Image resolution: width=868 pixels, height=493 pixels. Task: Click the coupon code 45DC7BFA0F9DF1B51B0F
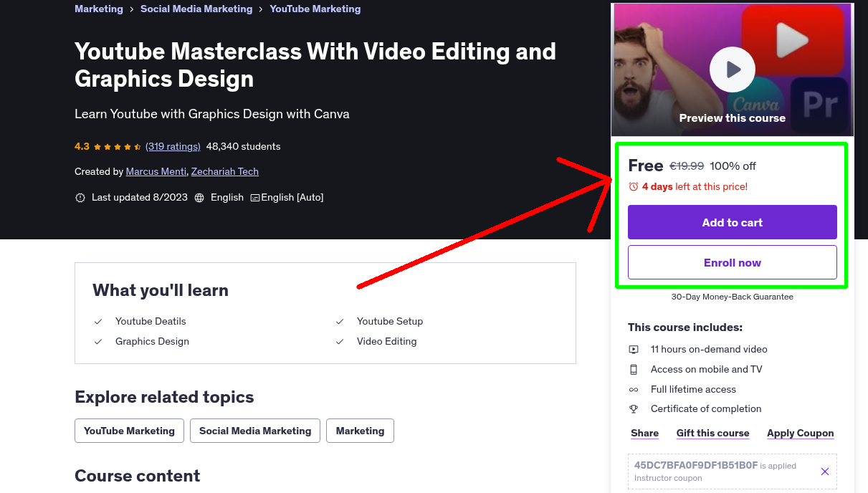pyautogui.click(x=696, y=465)
